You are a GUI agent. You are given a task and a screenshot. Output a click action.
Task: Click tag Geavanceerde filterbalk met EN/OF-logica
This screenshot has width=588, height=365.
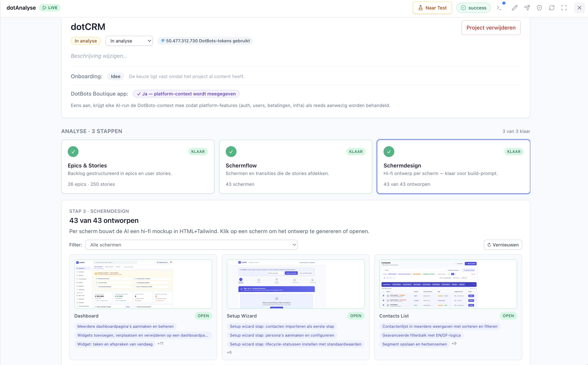pyautogui.click(x=421, y=335)
